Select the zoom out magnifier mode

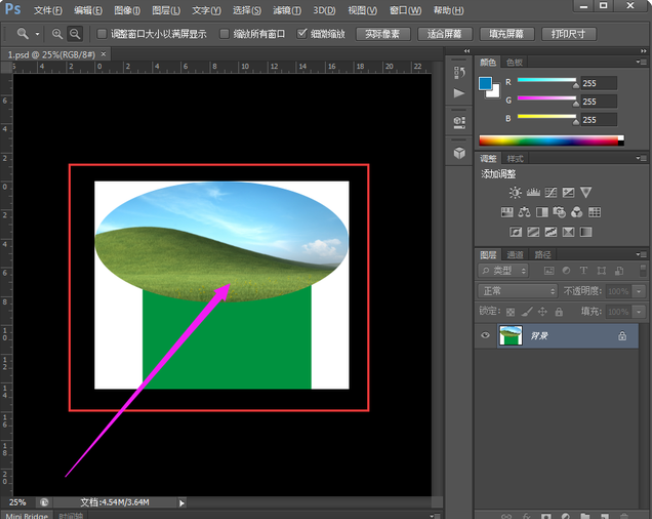point(75,34)
